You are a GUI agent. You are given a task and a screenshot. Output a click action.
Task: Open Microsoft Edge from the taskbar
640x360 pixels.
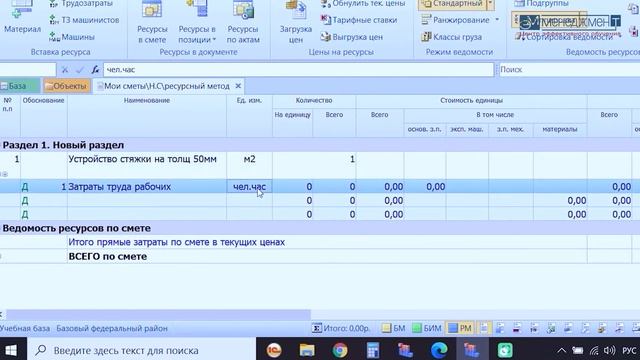[439, 350]
